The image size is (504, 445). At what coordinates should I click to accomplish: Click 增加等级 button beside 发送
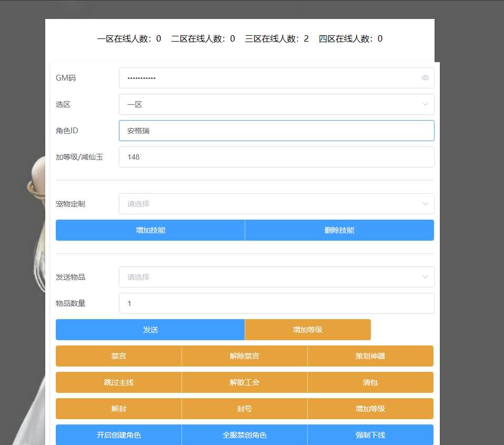click(x=308, y=330)
